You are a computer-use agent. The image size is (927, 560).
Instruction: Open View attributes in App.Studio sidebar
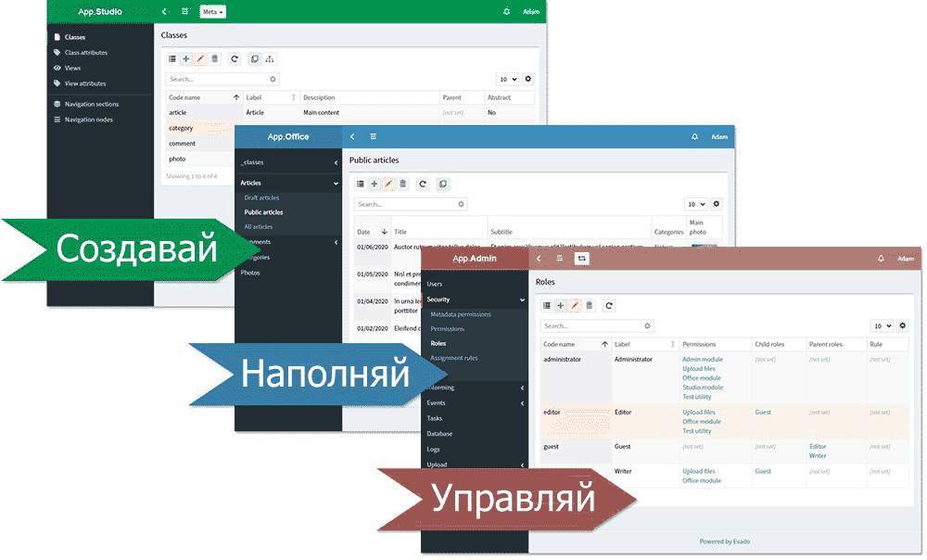pos(85,83)
